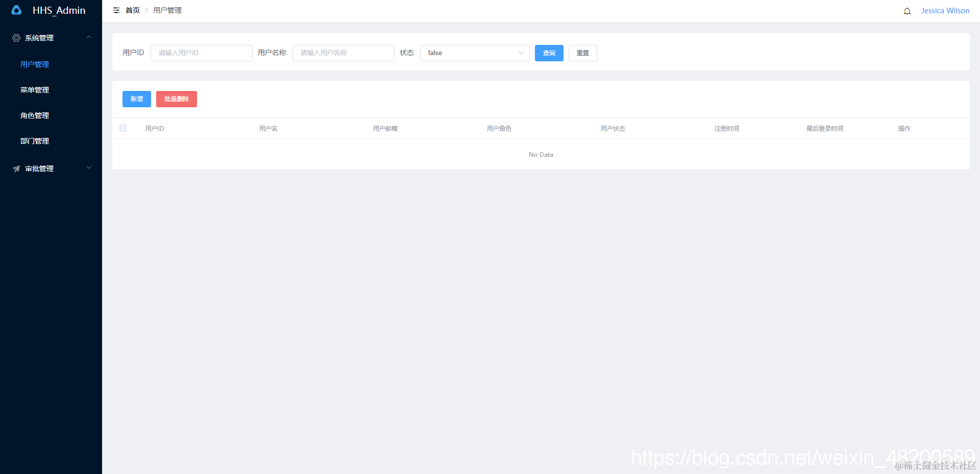Viewport: 980px width, 474px height.
Task: Collapse the 系统管理 menu chevron
Action: [89, 37]
